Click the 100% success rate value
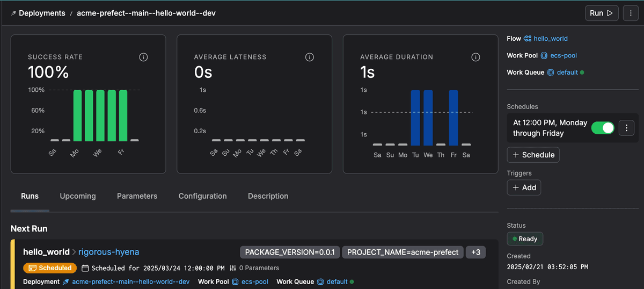 pos(48,72)
